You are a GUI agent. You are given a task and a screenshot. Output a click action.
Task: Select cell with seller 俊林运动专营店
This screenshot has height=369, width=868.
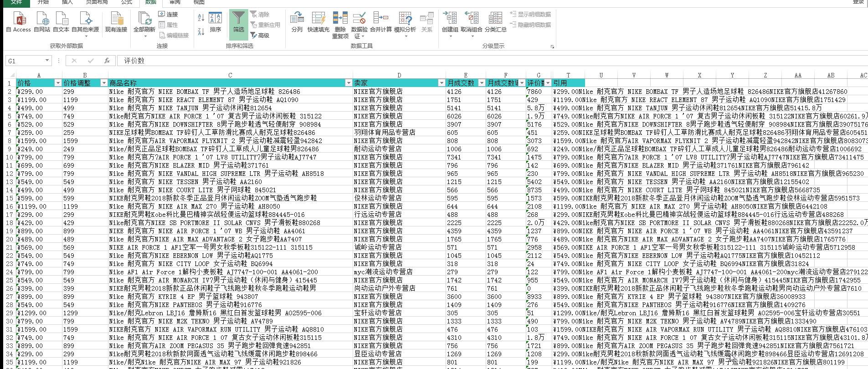pos(399,198)
